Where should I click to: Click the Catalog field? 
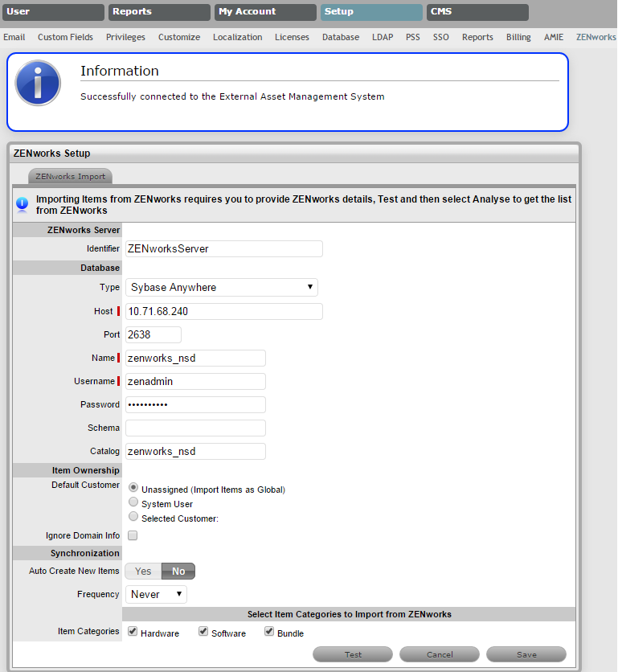point(195,451)
